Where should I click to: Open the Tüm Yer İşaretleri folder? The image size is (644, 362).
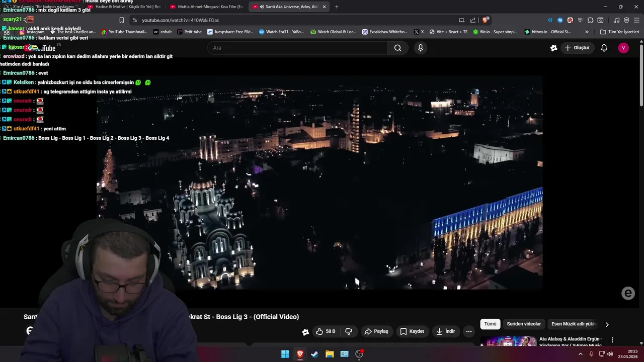pos(619,32)
